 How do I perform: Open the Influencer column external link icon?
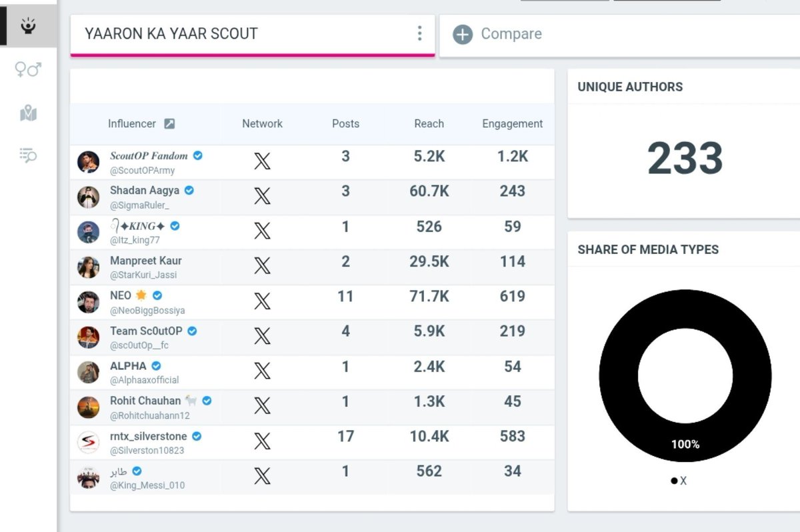(169, 123)
